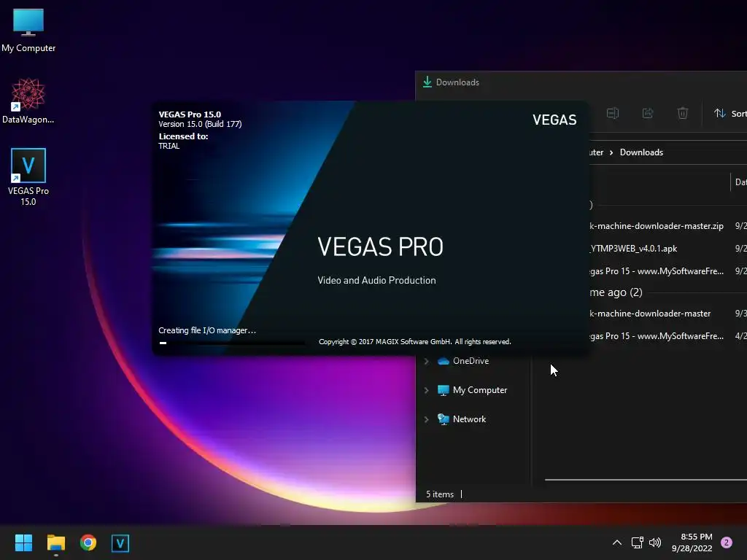
Task: Show hidden system tray icons
Action: [617, 542]
